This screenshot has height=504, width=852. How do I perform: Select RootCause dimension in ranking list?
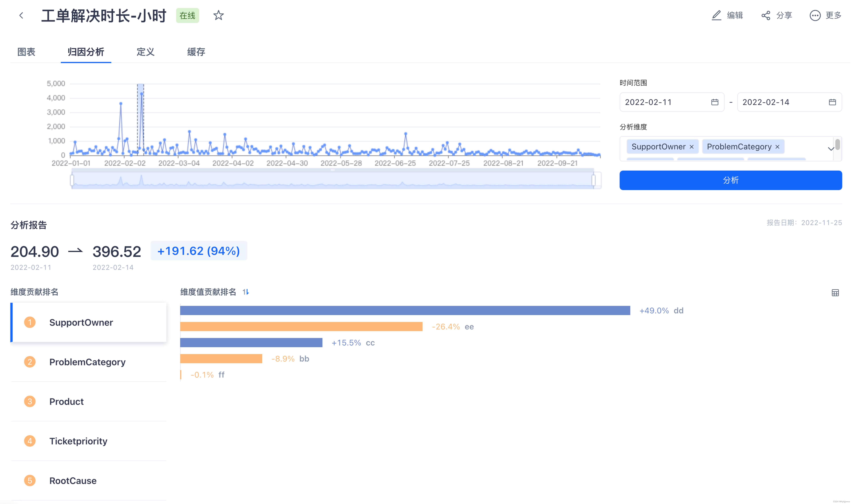73,481
